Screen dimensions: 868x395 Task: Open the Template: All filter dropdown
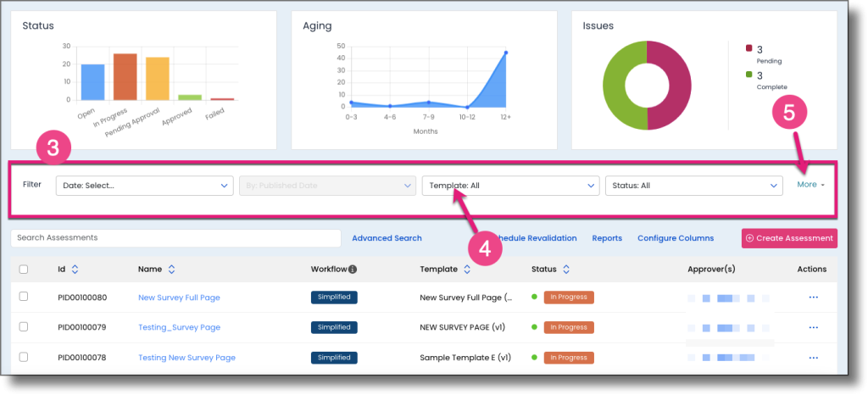[511, 186]
